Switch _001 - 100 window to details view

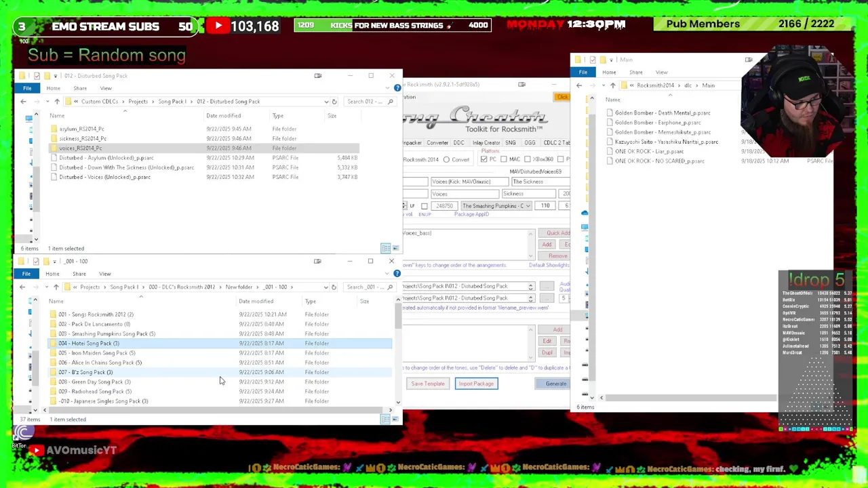(x=385, y=420)
